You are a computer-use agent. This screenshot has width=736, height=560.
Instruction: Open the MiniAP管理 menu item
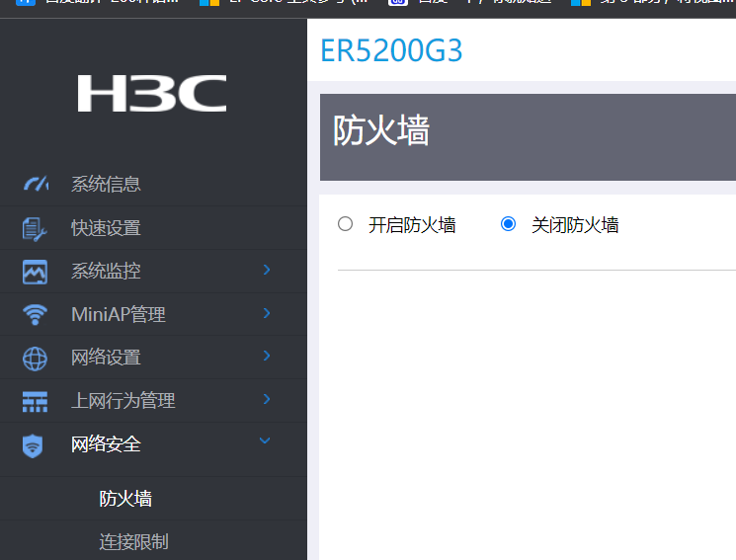click(153, 314)
